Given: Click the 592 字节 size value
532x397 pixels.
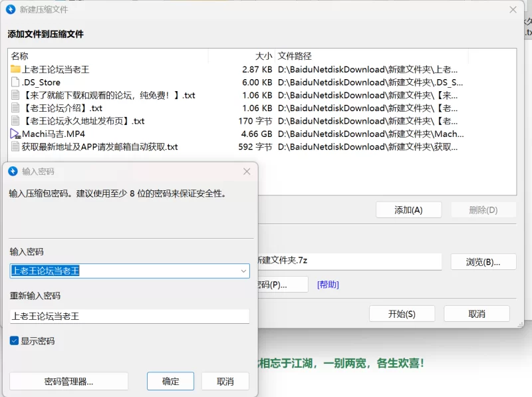Looking at the screenshot, I should pos(255,147).
